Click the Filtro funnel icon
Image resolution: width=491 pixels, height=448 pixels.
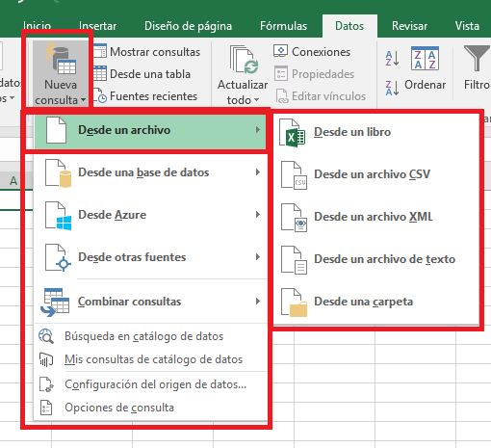click(477, 58)
